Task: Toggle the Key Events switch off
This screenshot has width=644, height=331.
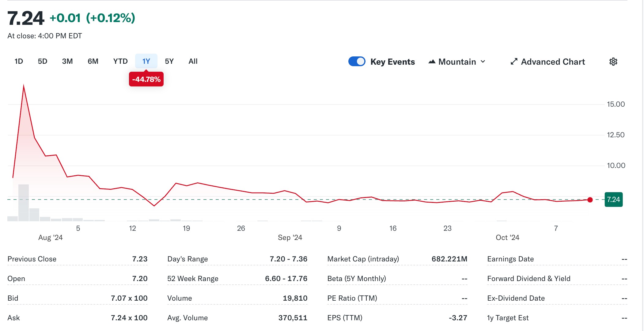Action: click(357, 62)
